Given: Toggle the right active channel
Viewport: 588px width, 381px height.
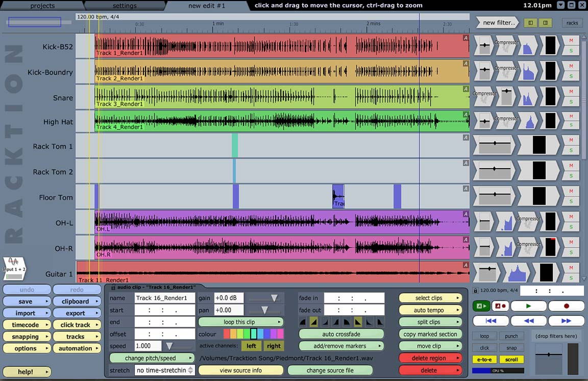Looking at the screenshot, I should point(274,346).
